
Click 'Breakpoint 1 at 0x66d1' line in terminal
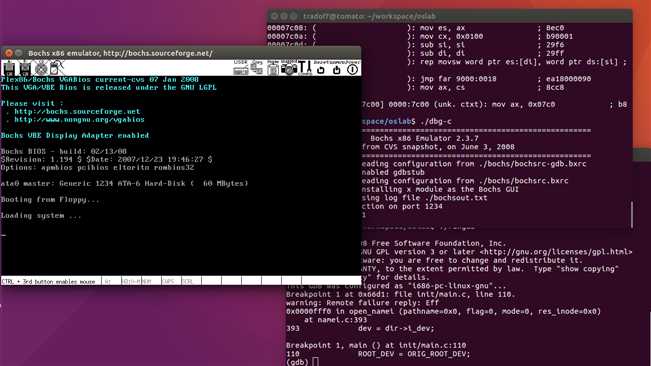click(x=400, y=294)
